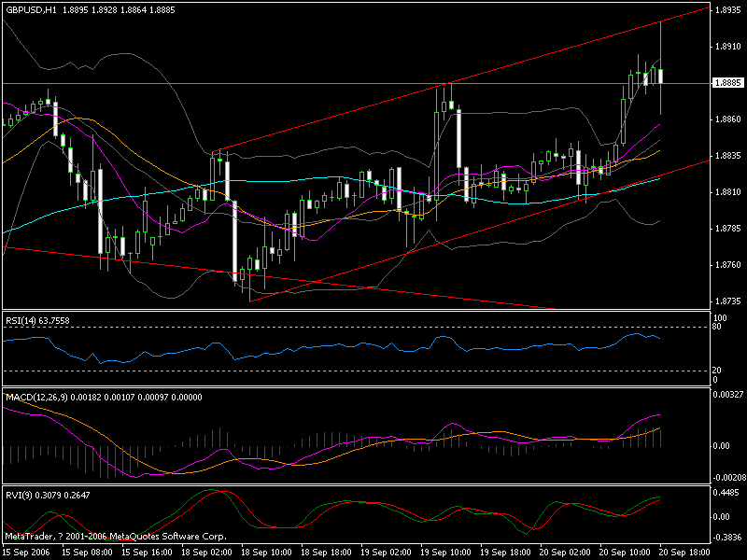Click the 18 Sep 10:00 time label

266,553
